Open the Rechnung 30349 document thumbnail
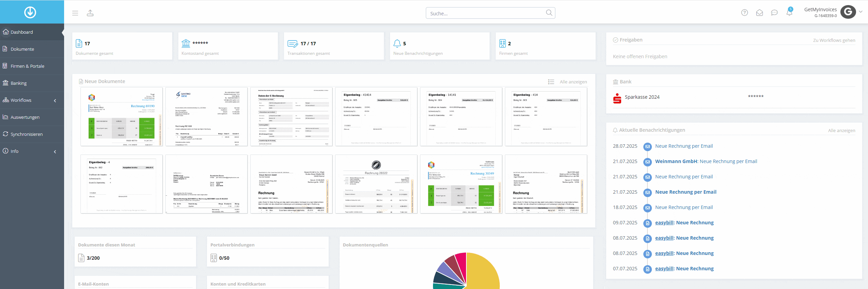 pyautogui.click(x=461, y=184)
